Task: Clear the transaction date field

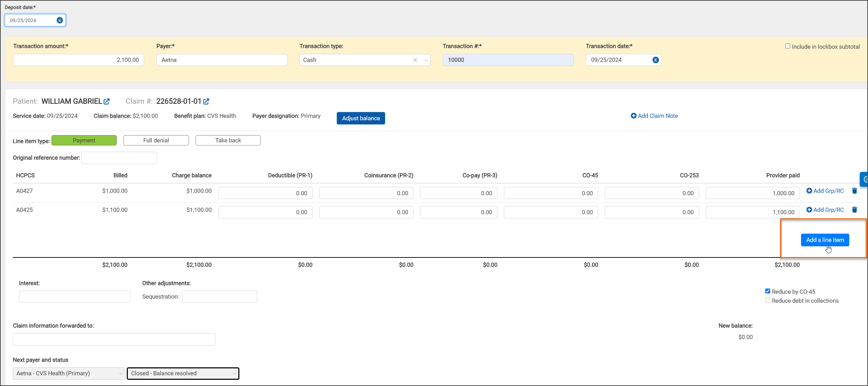Action: point(655,60)
